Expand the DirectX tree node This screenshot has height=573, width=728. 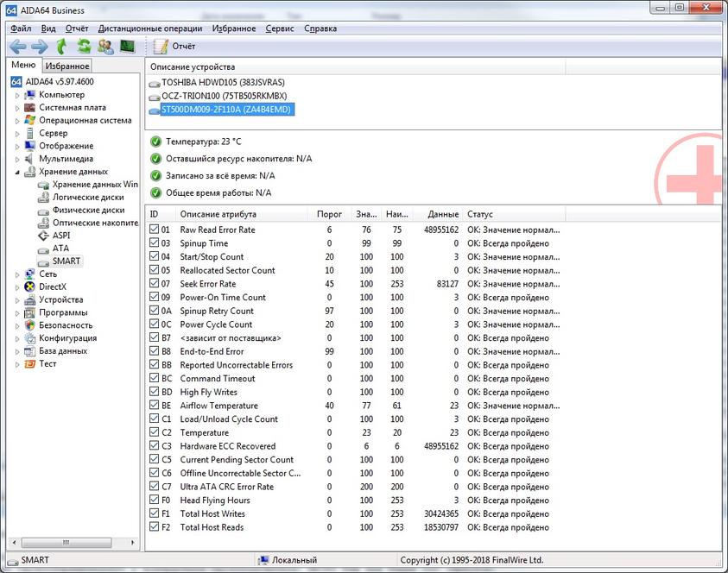[17, 287]
